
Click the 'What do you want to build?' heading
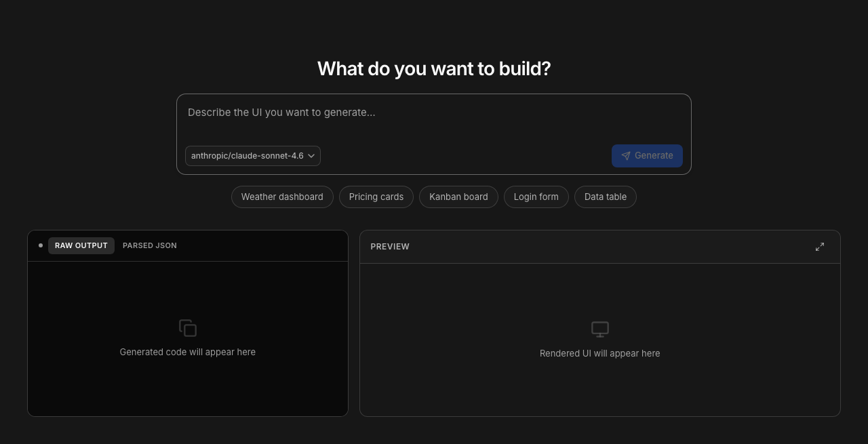coord(434,68)
